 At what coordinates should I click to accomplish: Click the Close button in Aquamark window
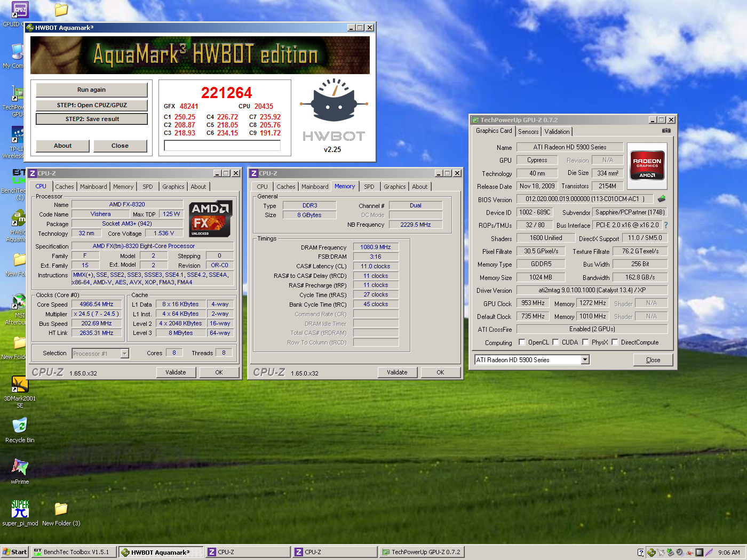point(120,146)
